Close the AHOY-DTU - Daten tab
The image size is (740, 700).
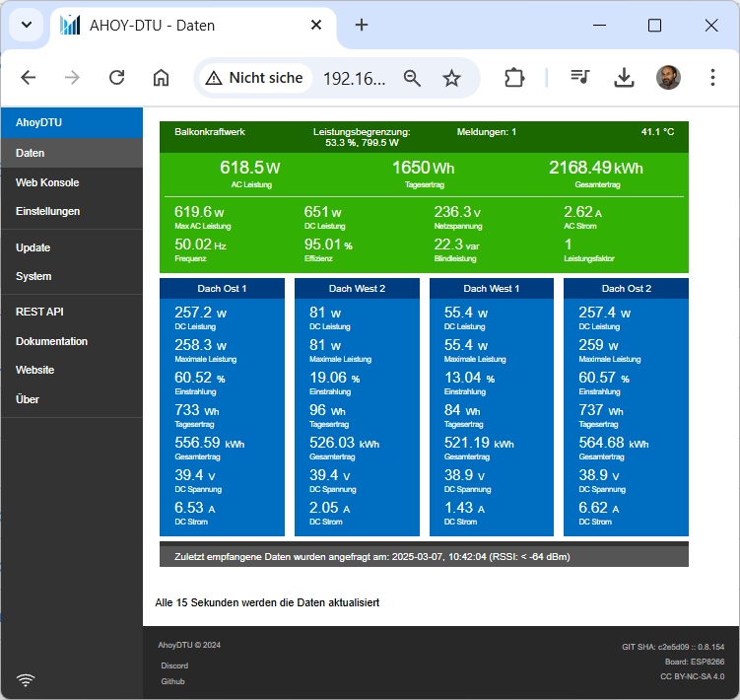tap(316, 26)
